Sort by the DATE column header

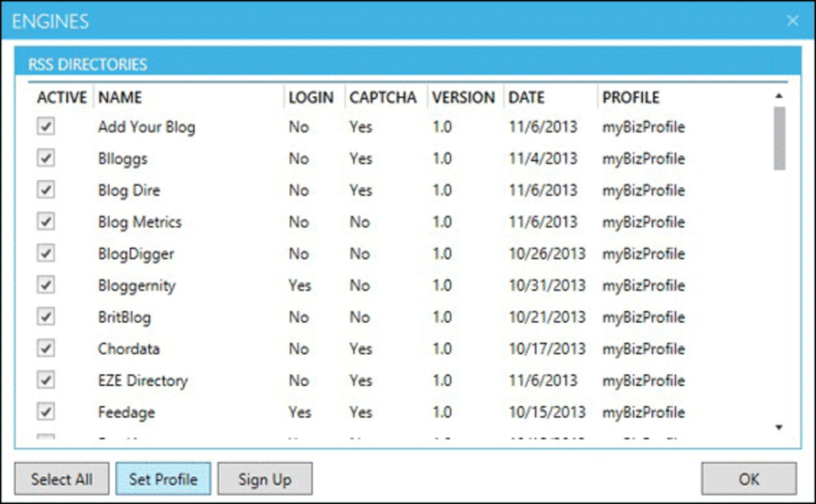[x=527, y=98]
